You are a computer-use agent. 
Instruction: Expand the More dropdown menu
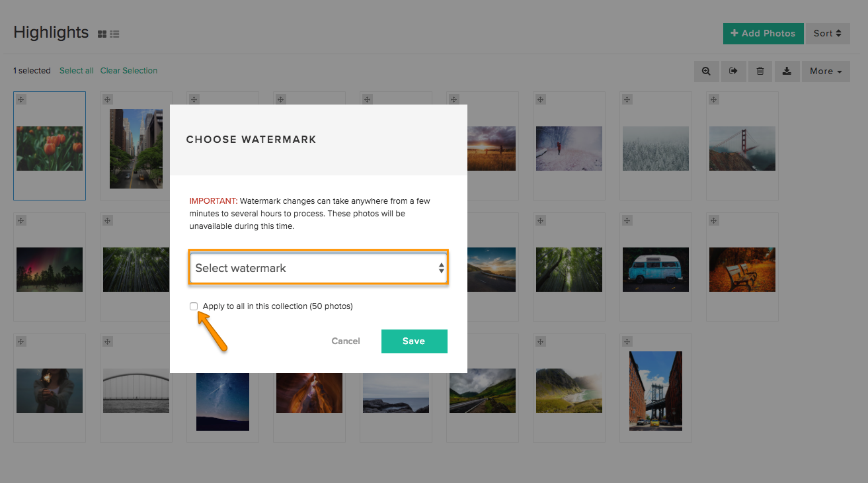pyautogui.click(x=826, y=71)
